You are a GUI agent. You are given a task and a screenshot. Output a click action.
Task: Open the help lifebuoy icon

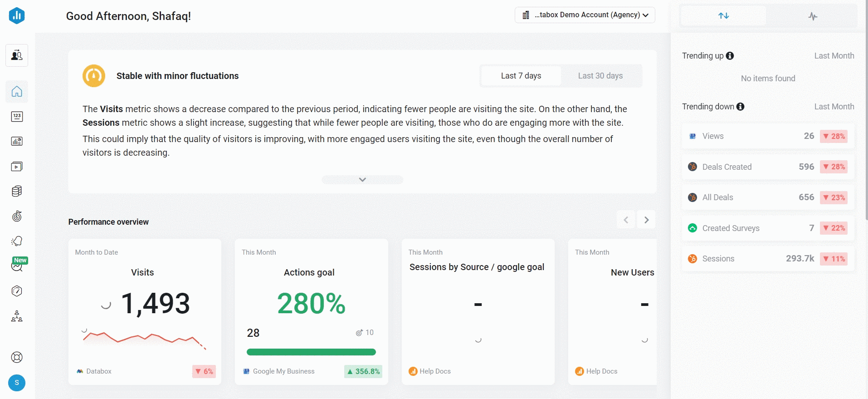point(17,357)
